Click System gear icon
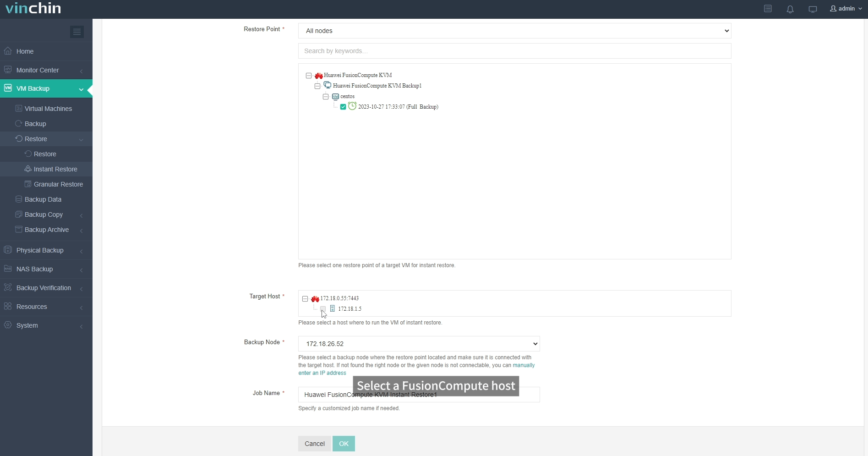 [x=8, y=325]
